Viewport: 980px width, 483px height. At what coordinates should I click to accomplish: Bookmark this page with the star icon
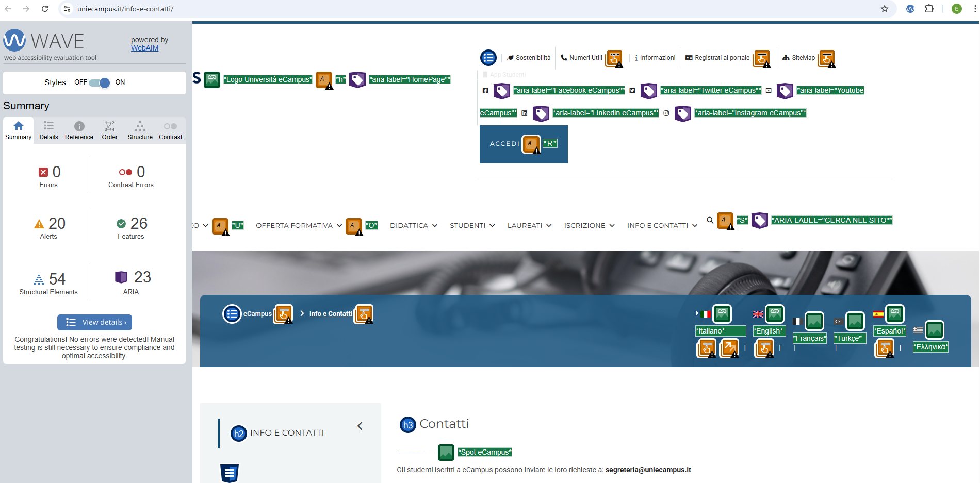(884, 9)
